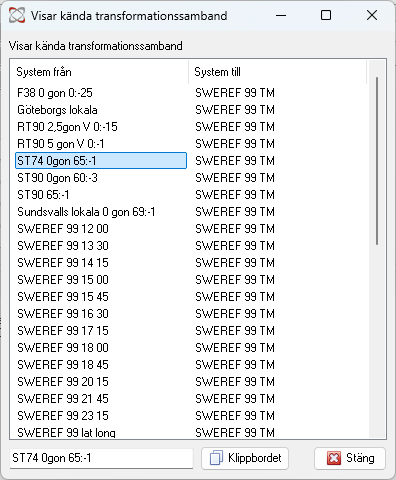
Task: Click the text field showing ST74 0gon 65:-1
Action: coord(101,458)
